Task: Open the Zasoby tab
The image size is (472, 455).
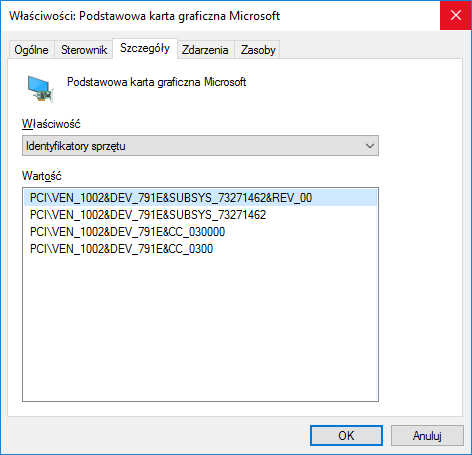Action: coord(258,50)
